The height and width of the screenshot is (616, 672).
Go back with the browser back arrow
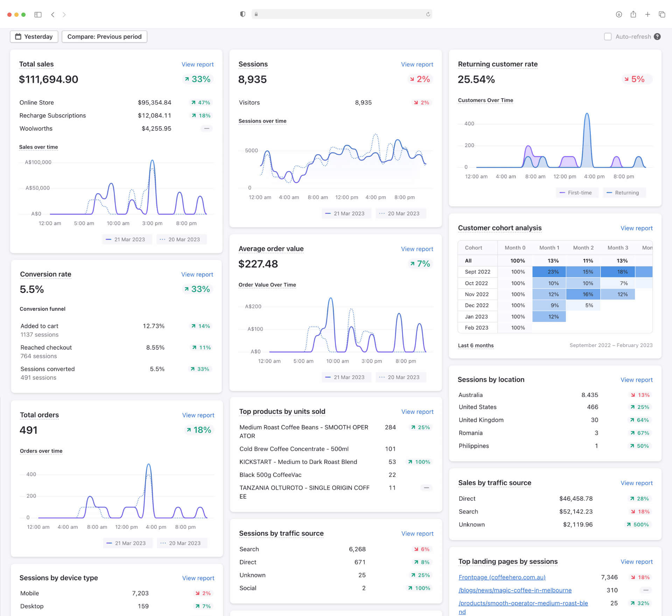click(53, 14)
